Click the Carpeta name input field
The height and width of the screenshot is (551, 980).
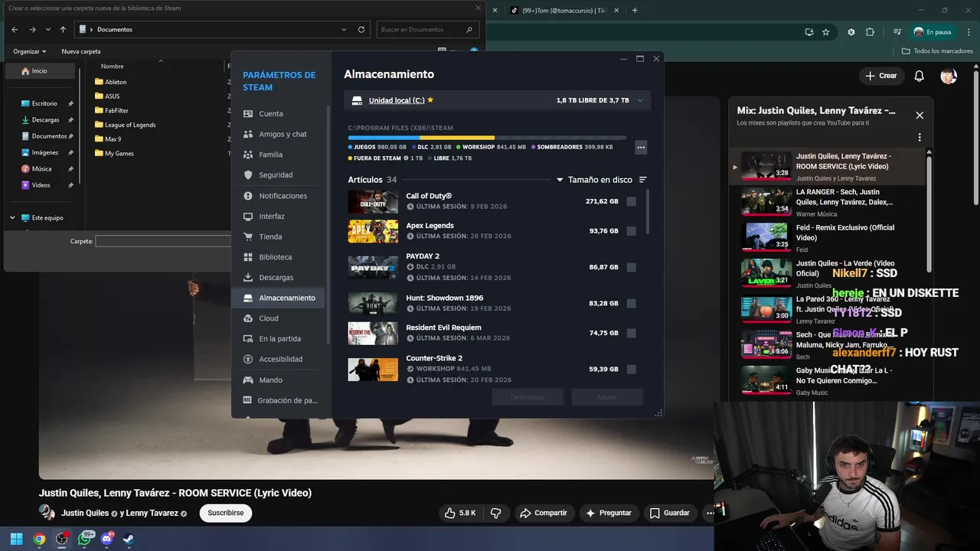pyautogui.click(x=163, y=241)
